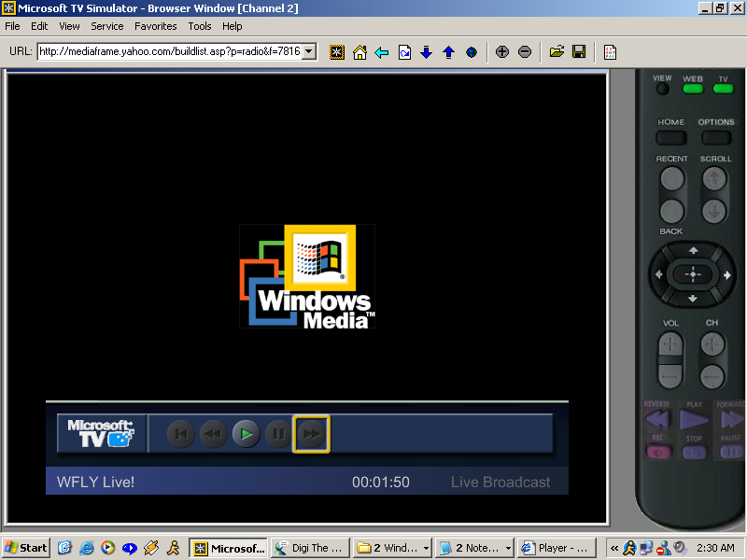Save using the floppy disk icon
The height and width of the screenshot is (560, 747).
(579, 52)
